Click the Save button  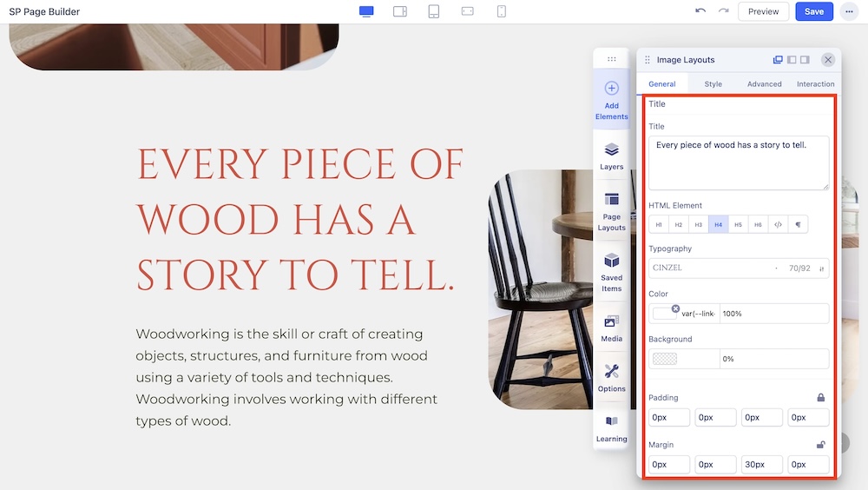tap(813, 11)
